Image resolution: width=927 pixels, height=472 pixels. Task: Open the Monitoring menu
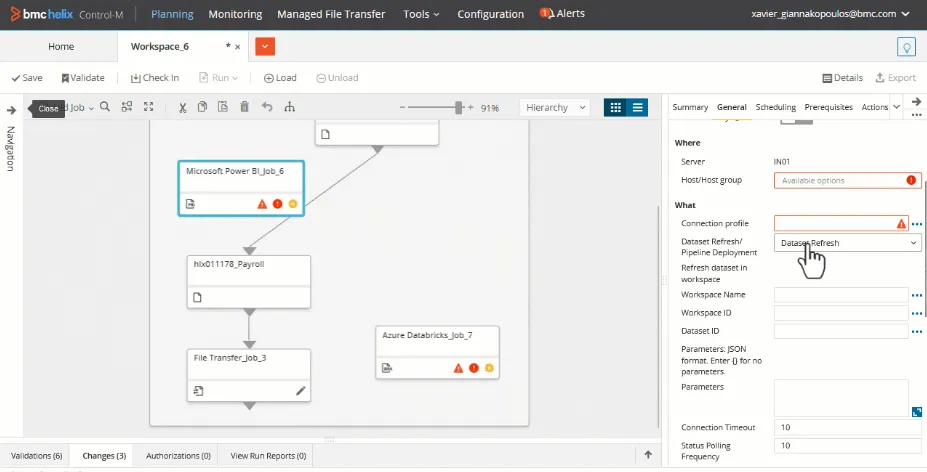coord(235,14)
